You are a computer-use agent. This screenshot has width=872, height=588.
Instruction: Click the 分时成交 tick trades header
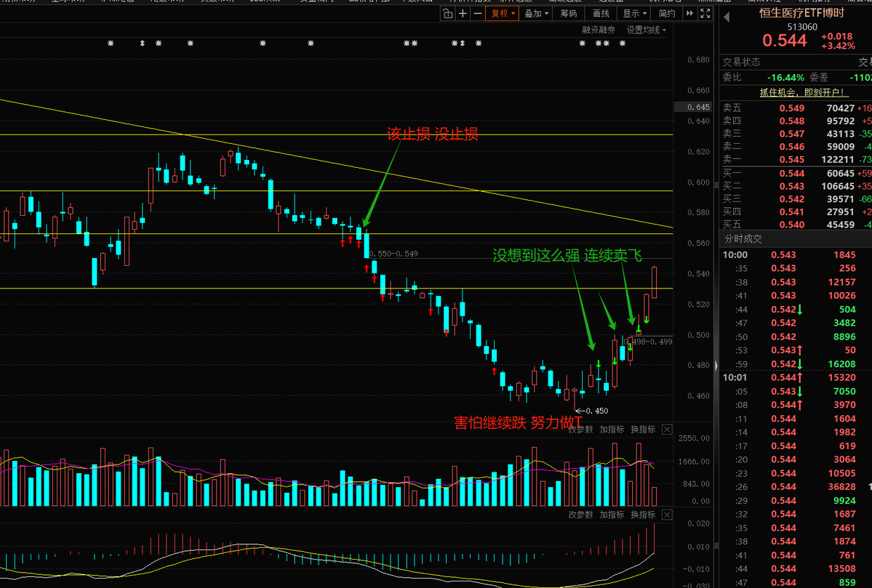[743, 239]
